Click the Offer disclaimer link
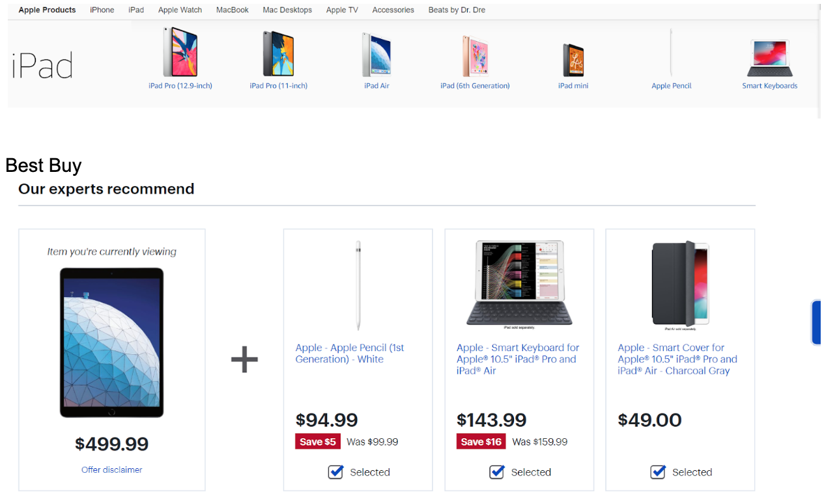This screenshot has height=504, width=822. pos(111,469)
